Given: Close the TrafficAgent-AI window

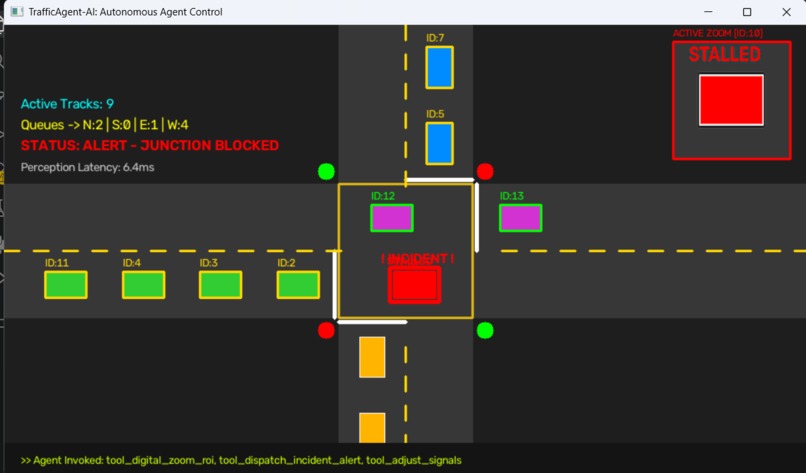Looking at the screenshot, I should pyautogui.click(x=786, y=11).
